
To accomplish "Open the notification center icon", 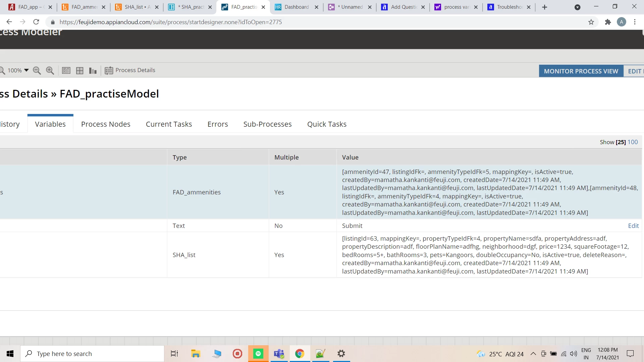I will pyautogui.click(x=630, y=354).
